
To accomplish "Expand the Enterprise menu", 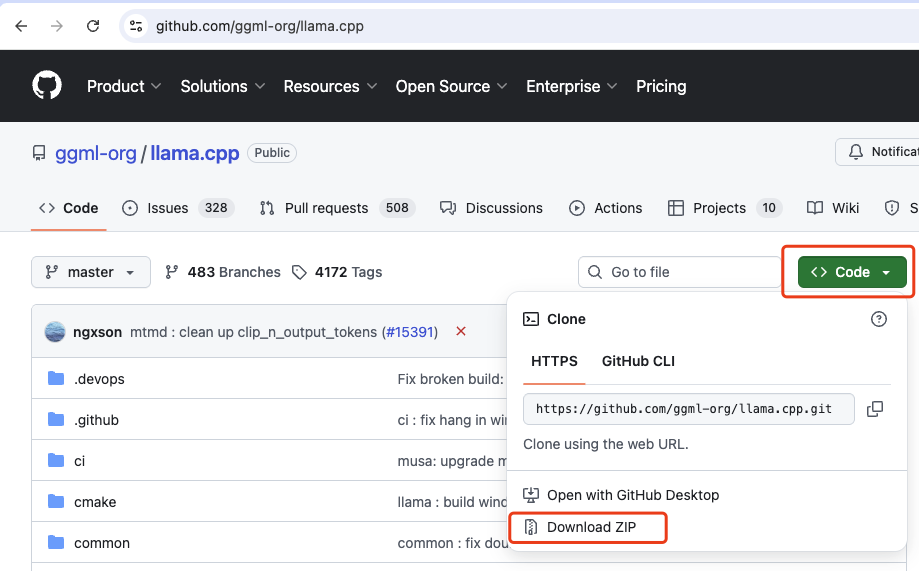I will pos(571,86).
